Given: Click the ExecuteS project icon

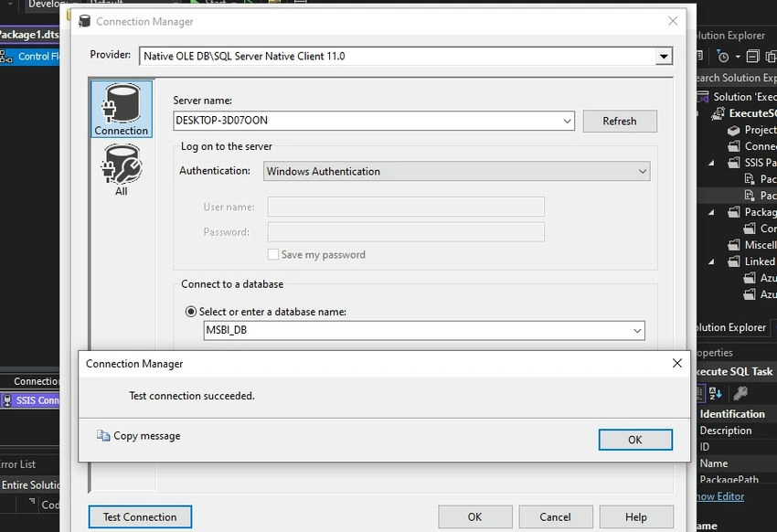Looking at the screenshot, I should coord(718,113).
